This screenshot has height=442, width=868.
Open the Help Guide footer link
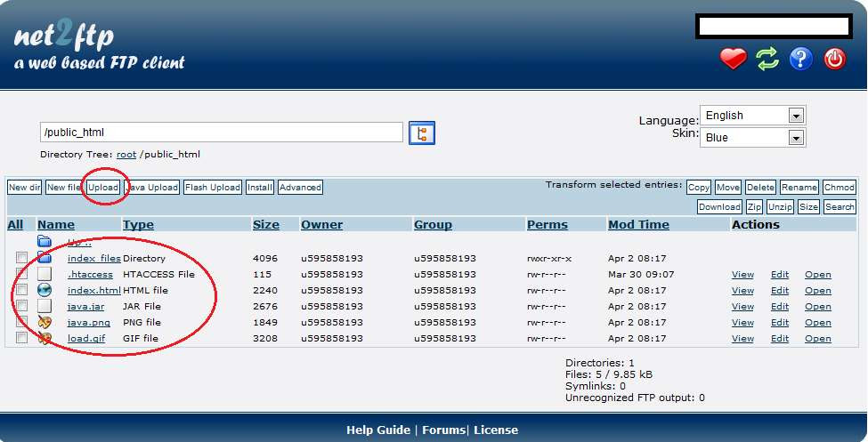(378, 430)
